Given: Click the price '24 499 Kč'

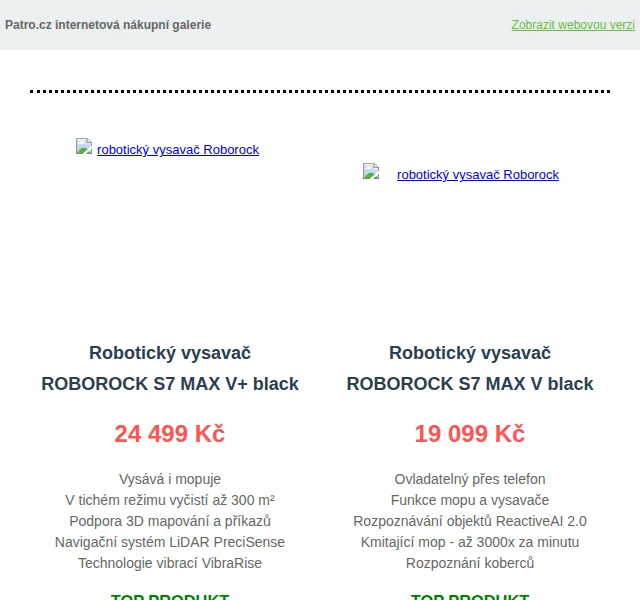Looking at the screenshot, I should click(x=170, y=433).
